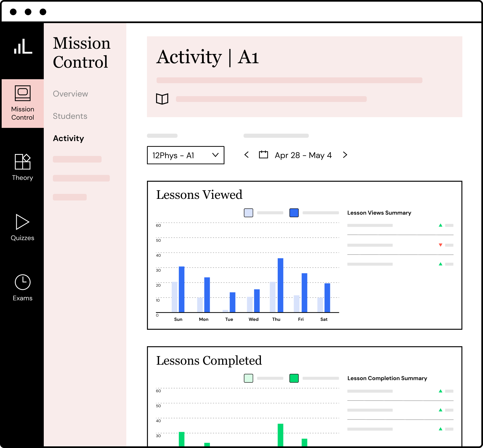
Task: Advance to next week with right chevron
Action: (345, 155)
